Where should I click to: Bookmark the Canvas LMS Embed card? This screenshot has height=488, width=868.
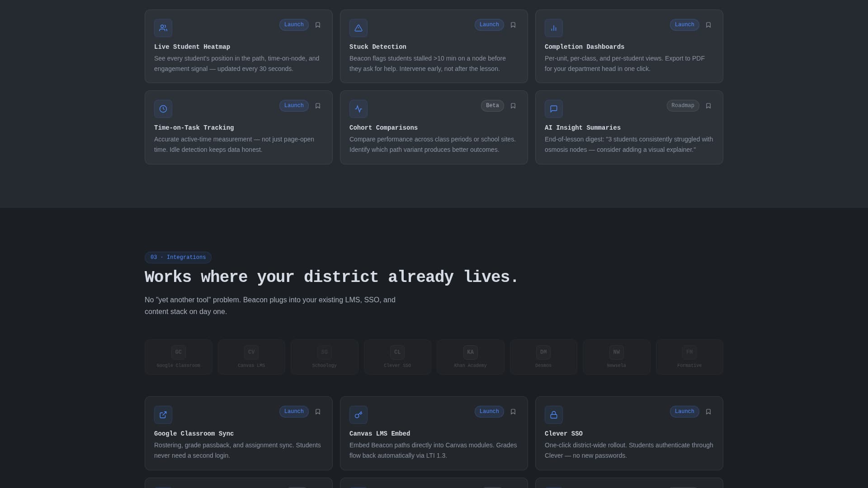pos(513,412)
